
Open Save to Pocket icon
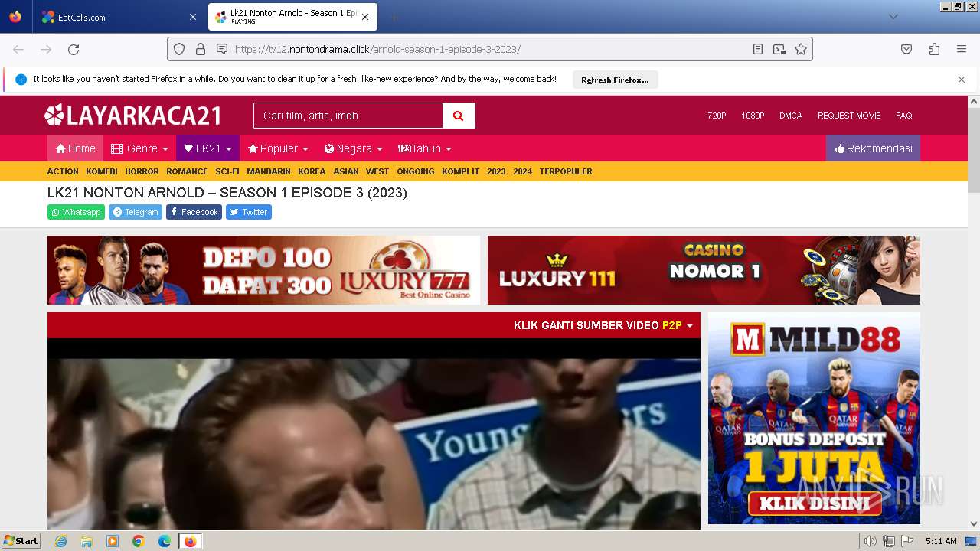[x=906, y=49]
